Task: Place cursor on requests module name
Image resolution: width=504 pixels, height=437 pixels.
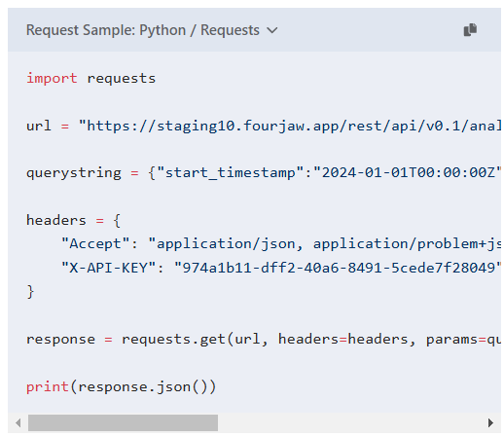Action: (122, 79)
